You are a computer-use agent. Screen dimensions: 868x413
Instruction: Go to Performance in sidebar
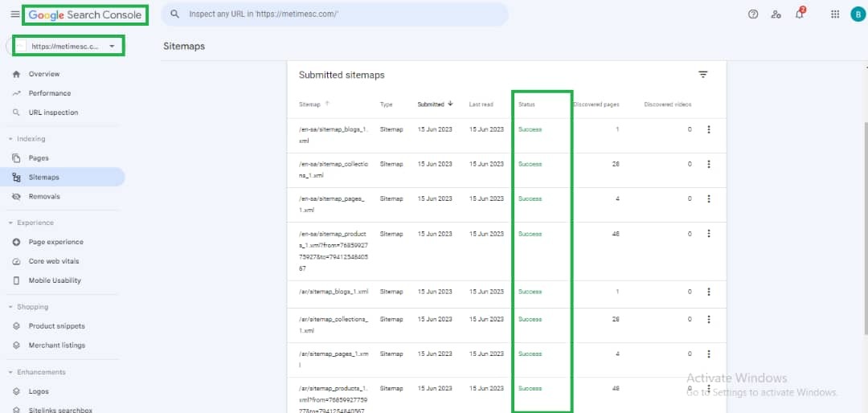tap(50, 93)
